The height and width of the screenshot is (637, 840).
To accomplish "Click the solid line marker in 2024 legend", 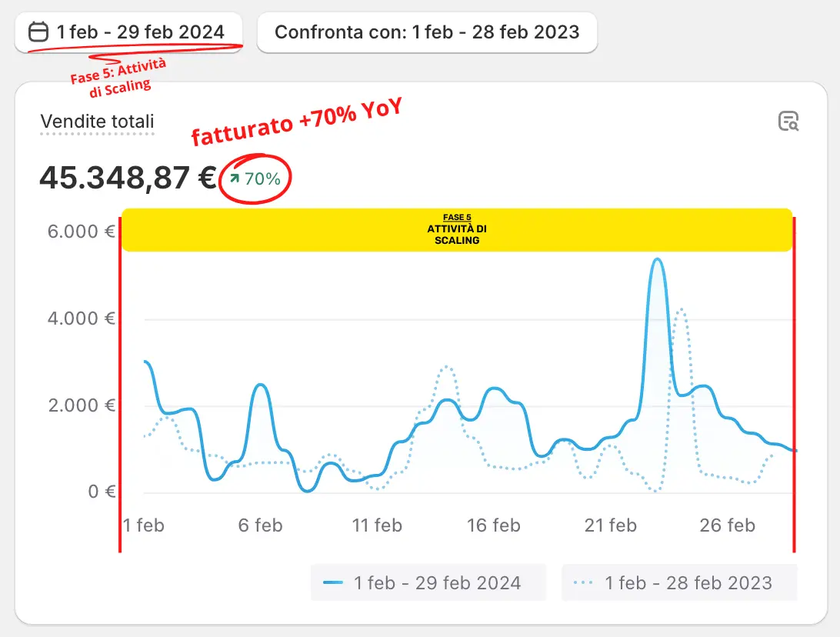I will pos(333,583).
